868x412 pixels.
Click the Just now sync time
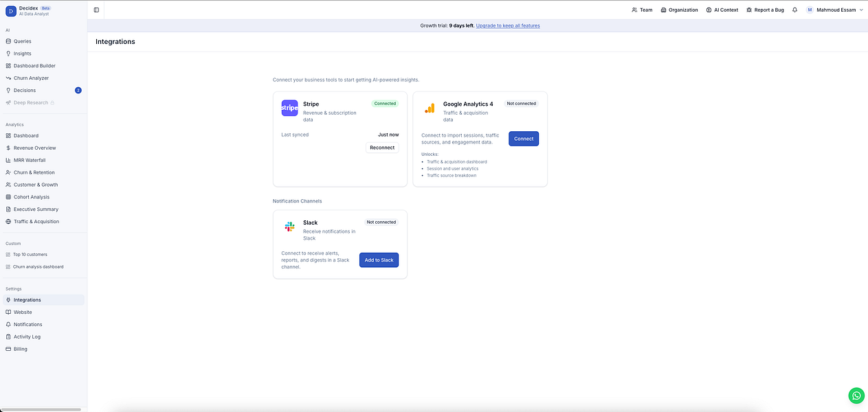388,135
